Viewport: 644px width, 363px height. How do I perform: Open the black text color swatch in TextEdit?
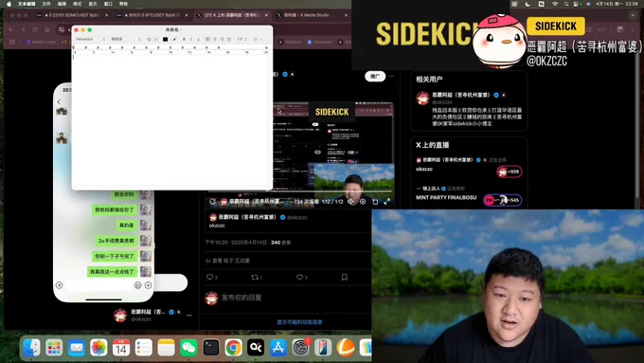(x=165, y=39)
